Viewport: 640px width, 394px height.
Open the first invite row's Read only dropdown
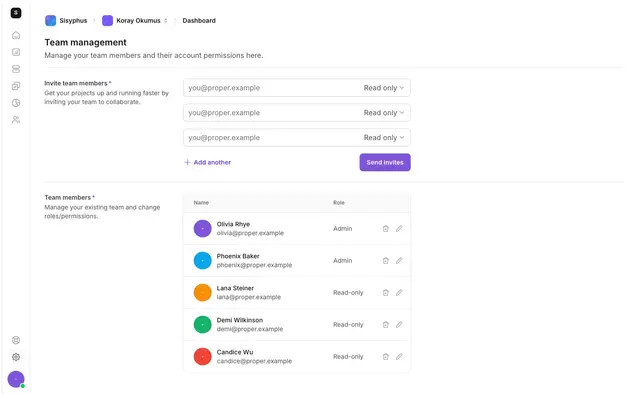(x=384, y=88)
